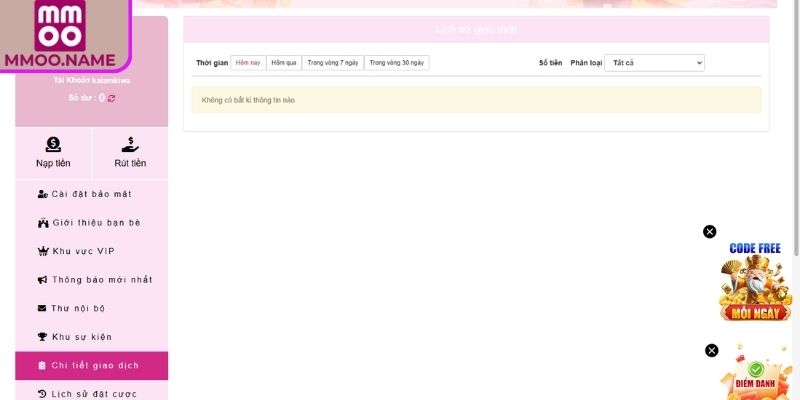The height and width of the screenshot is (400, 800).
Task: Select the Hôm nay time filter
Action: coord(248,63)
